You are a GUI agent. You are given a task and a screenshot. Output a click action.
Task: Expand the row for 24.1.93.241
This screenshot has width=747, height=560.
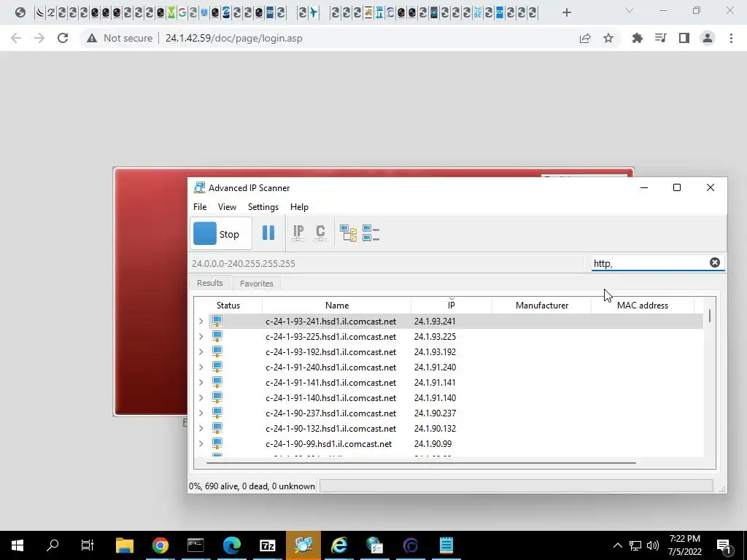[x=201, y=322]
